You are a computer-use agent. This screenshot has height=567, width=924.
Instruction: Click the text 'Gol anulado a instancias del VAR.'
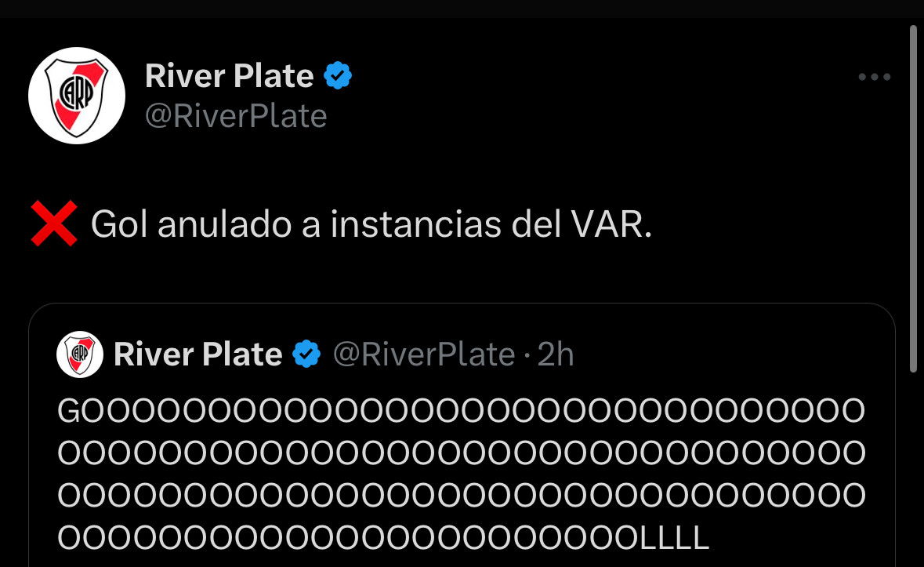click(371, 224)
